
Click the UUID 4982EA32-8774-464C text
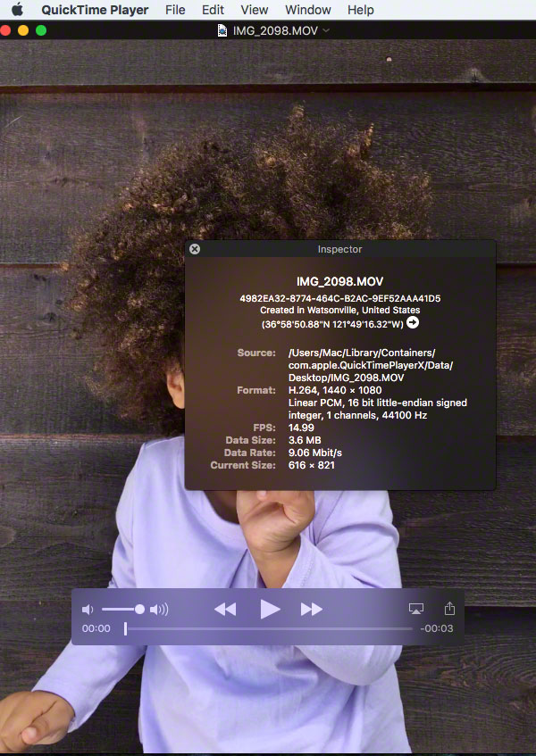tap(339, 298)
